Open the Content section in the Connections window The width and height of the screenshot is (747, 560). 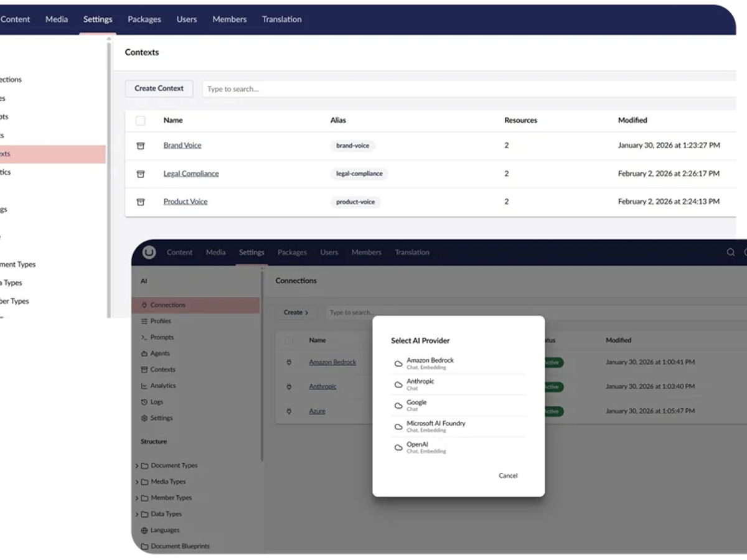coord(180,252)
